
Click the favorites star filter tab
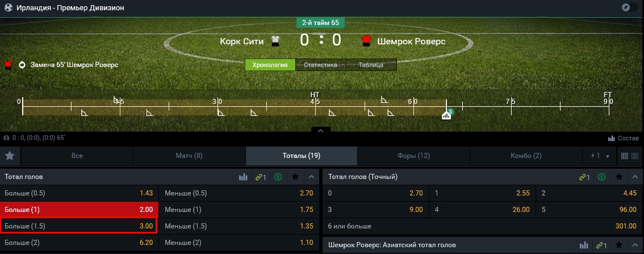click(x=10, y=156)
